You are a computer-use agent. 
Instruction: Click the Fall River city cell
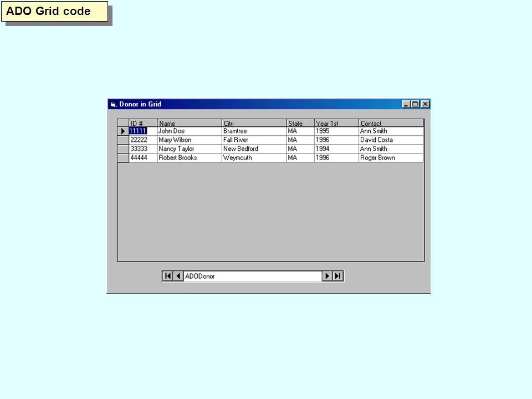pyautogui.click(x=254, y=140)
